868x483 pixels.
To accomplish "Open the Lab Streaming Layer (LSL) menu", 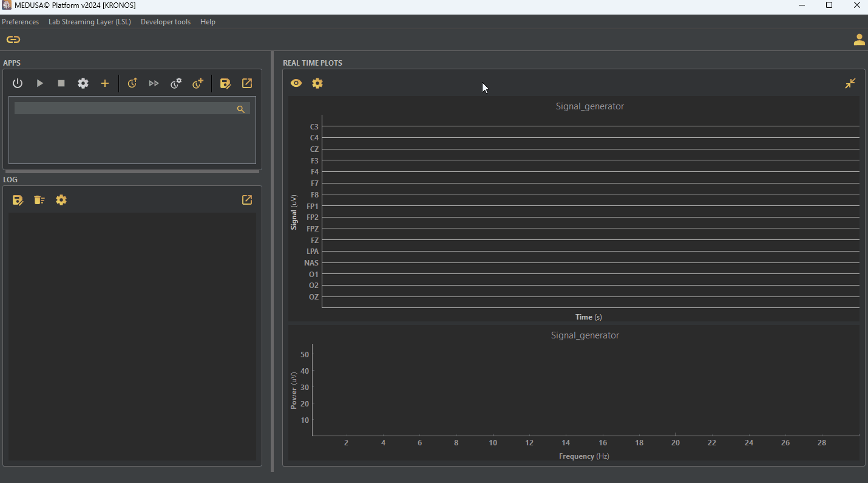I will 90,22.
